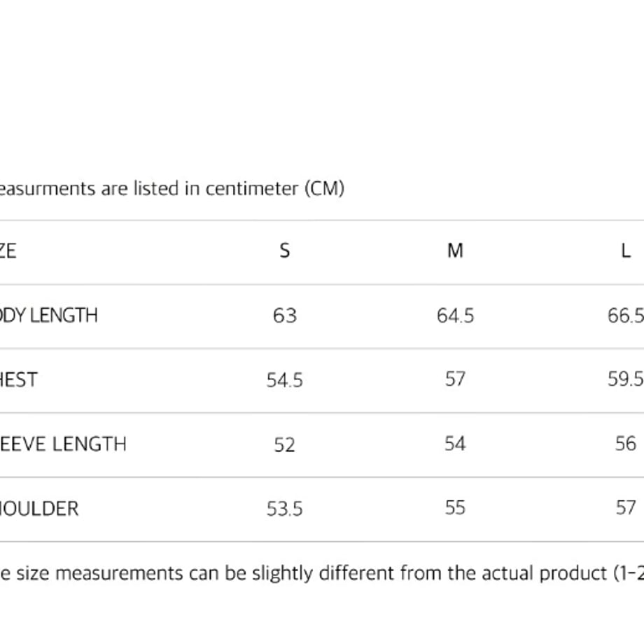Click shoulder value 53.5 for size S

pos(285,509)
